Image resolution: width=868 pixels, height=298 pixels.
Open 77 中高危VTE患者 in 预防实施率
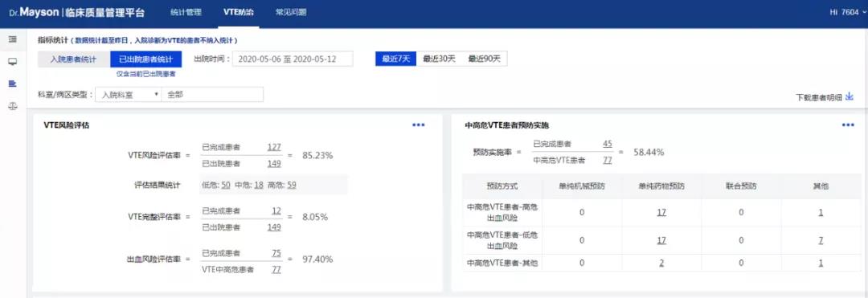pyautogui.click(x=608, y=161)
